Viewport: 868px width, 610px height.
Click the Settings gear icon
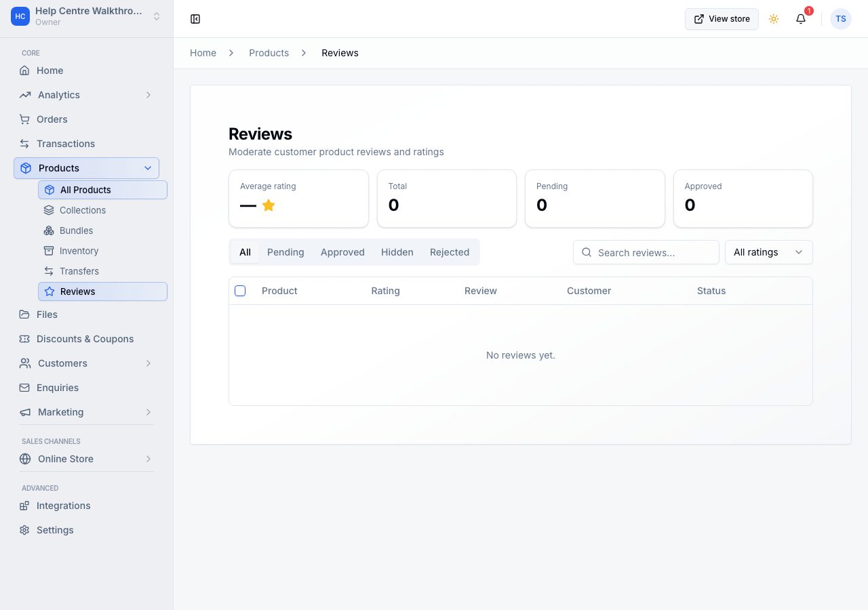(x=24, y=530)
